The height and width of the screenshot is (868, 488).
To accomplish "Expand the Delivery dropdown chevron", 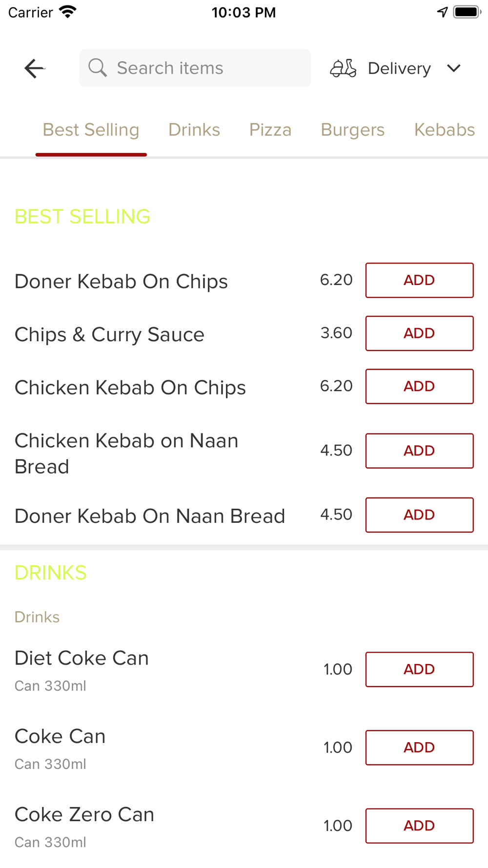I will tap(454, 68).
